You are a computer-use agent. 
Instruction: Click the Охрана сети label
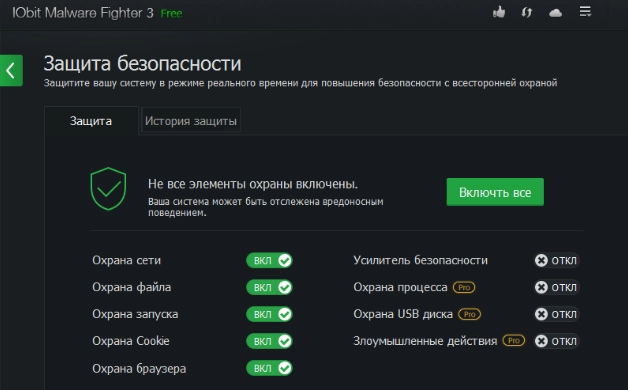127,260
